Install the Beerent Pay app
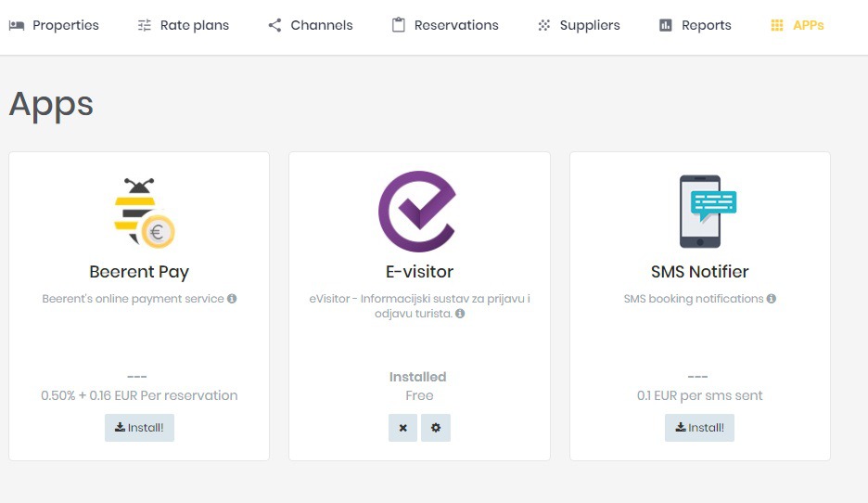 click(x=139, y=428)
